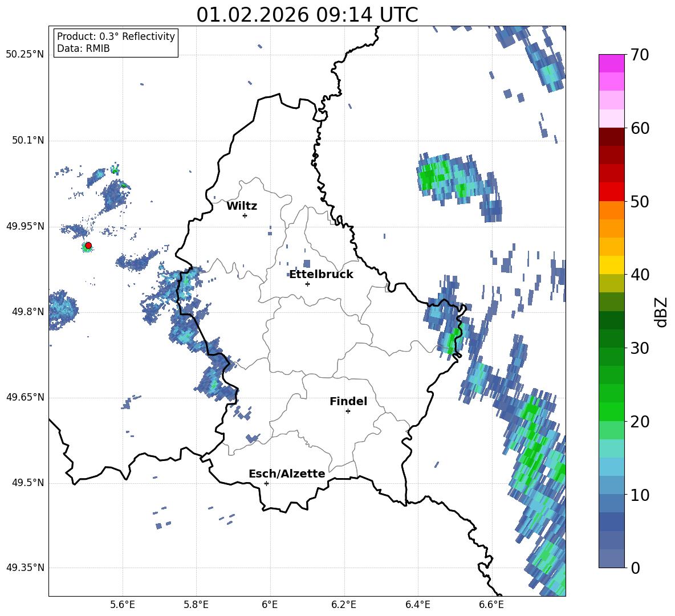
Task: Click the 50.25°N latitude tick label
Action: [25, 55]
